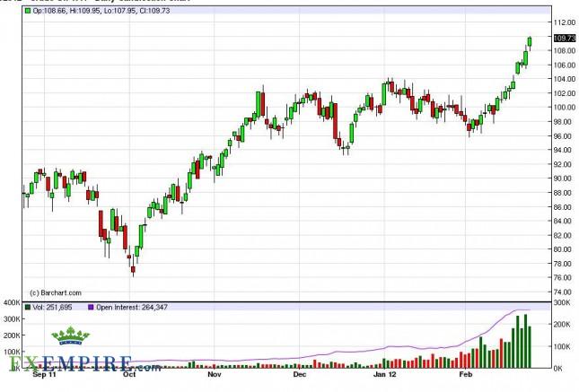
Task: Click the latest green candlestick near 109.73
Action: coord(530,41)
